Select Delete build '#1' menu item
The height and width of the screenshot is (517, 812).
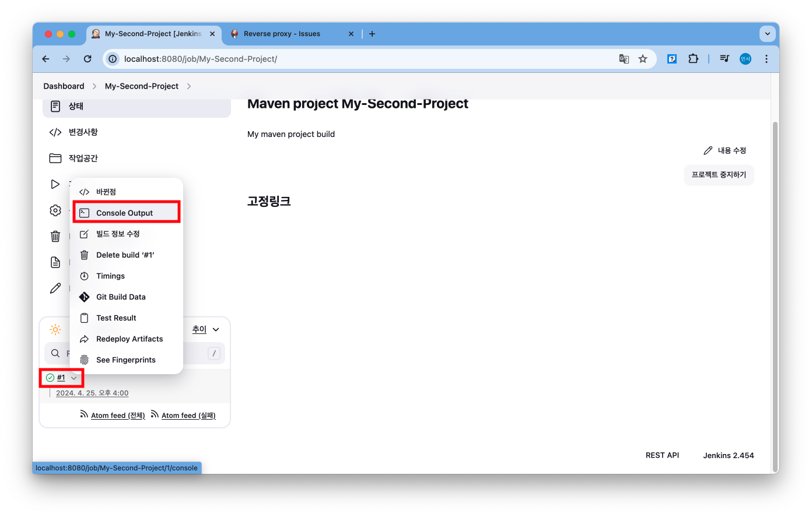(x=127, y=255)
